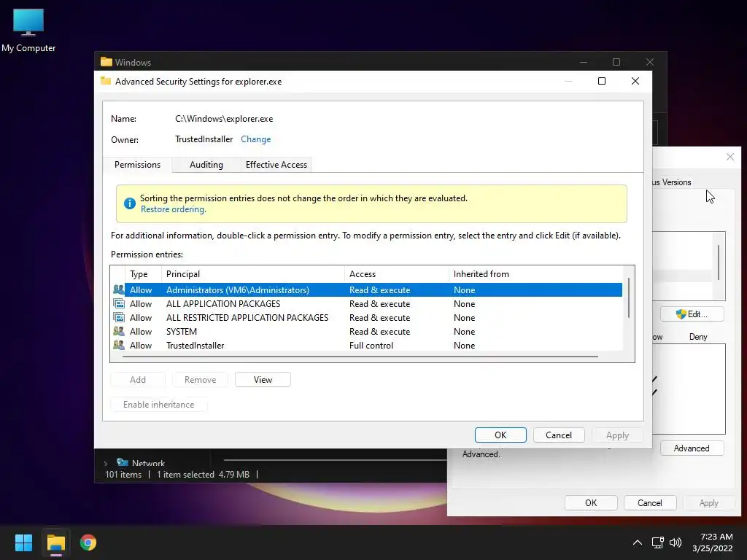The height and width of the screenshot is (560, 747).
Task: Click folder icon in Windows explorer title bar
Action: (107, 62)
